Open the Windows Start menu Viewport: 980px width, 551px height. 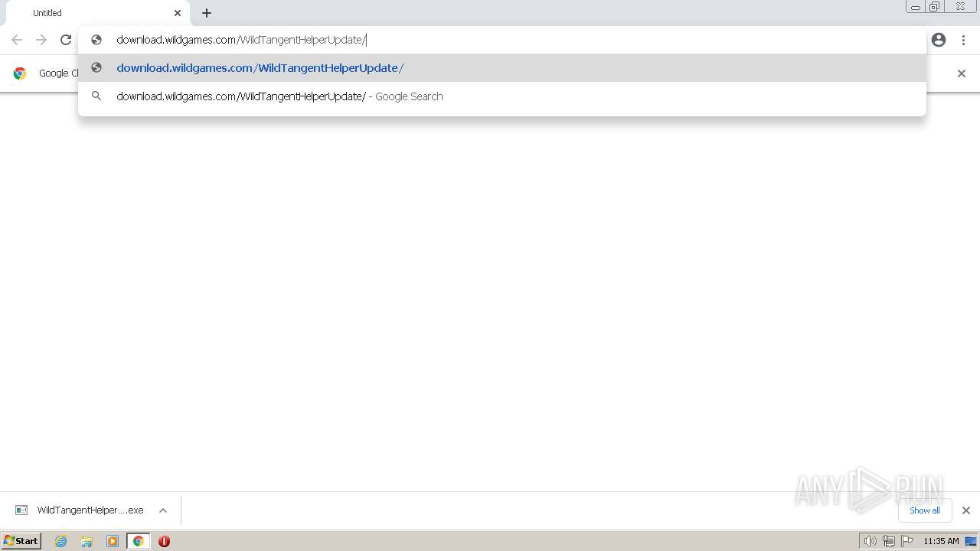[21, 541]
